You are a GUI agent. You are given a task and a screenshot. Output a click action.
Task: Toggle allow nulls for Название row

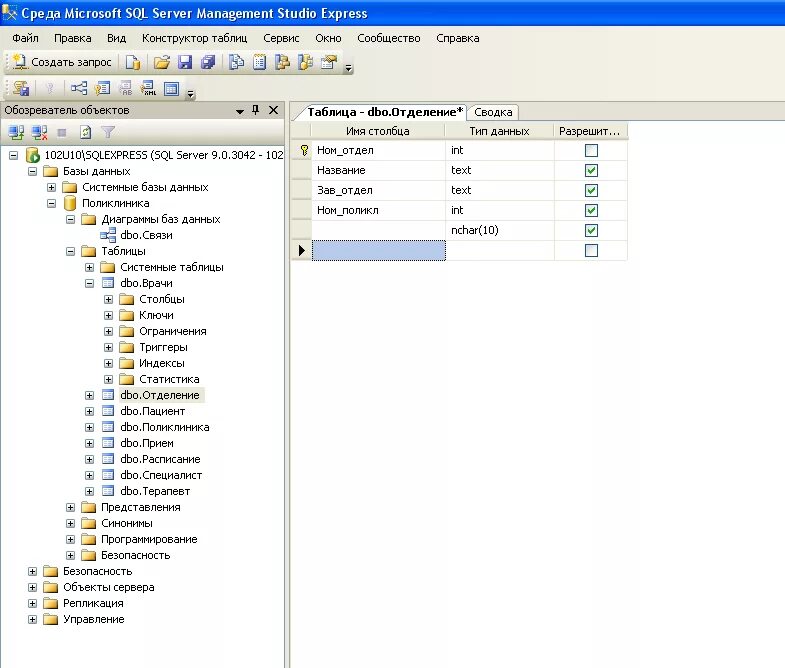[591, 170]
